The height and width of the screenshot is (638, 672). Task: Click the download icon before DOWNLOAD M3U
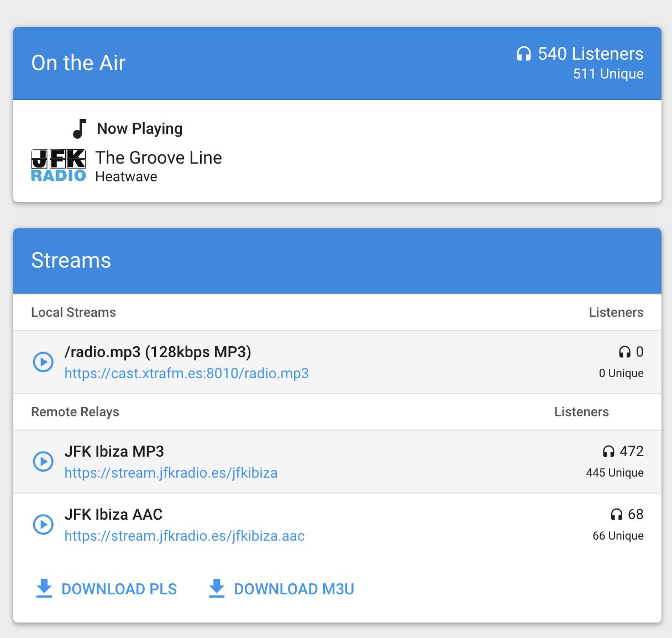[217, 589]
